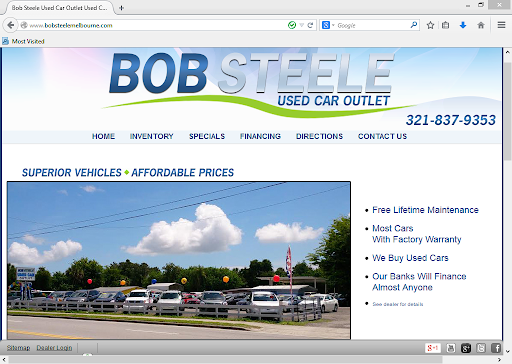Minimize the browser window
The image size is (512, 364).
pyautogui.click(x=468, y=5)
